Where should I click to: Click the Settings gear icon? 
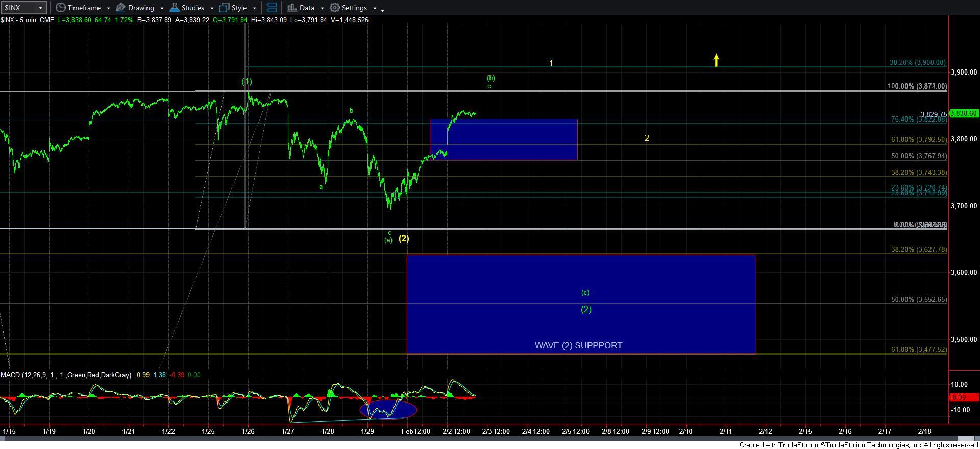[335, 8]
